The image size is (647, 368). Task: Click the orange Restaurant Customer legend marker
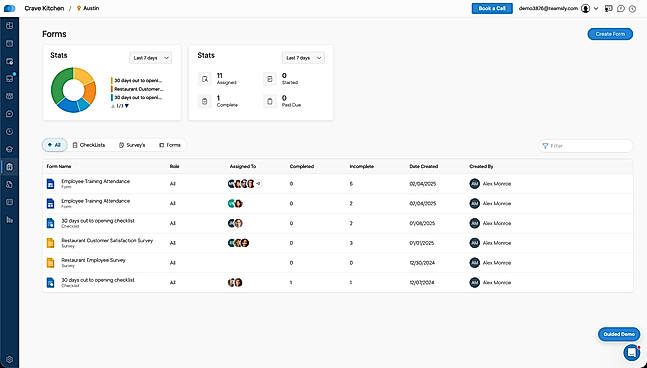click(x=112, y=89)
